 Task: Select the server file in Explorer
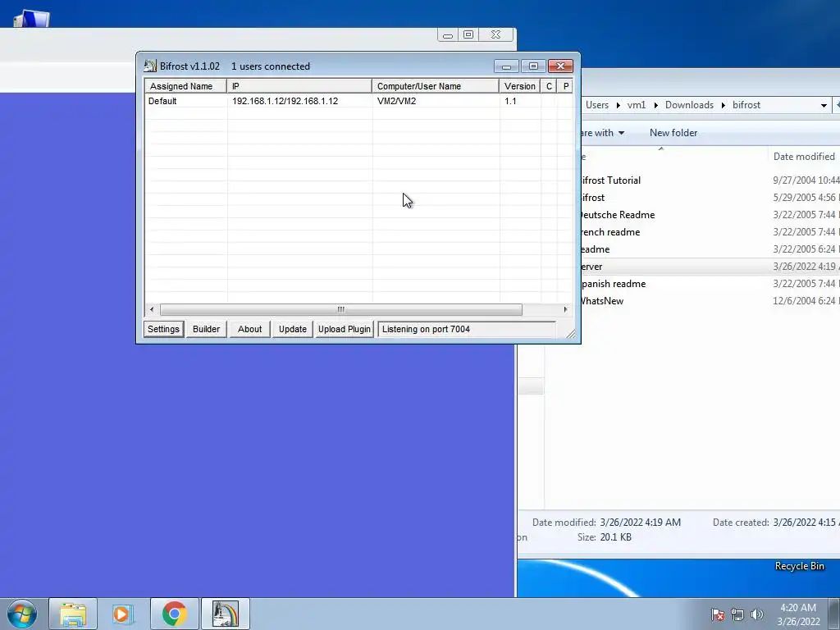click(x=592, y=267)
